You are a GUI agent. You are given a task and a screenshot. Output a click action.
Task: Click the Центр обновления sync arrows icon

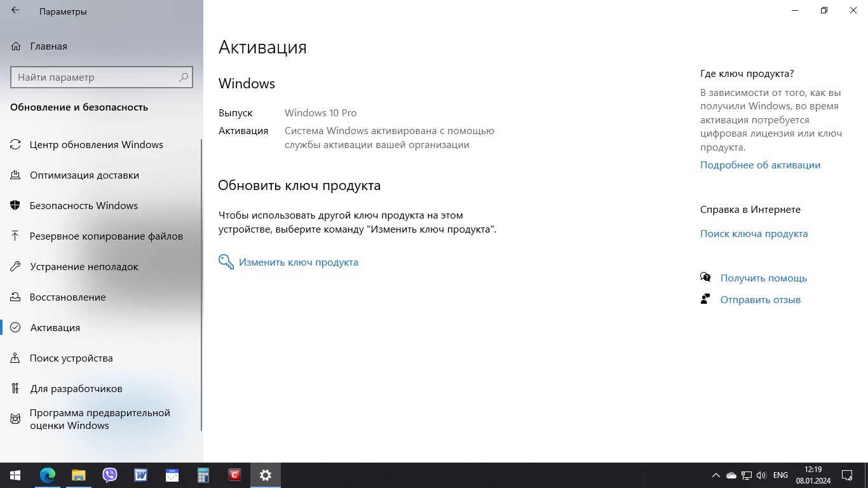tap(15, 145)
